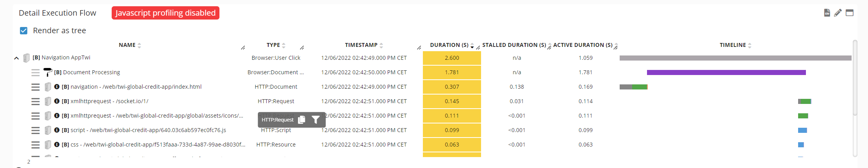Viewport: 868px width, 168px height.
Task: Select script 640.03c6ab597ec0fc76.js row name
Action: tap(148, 130)
